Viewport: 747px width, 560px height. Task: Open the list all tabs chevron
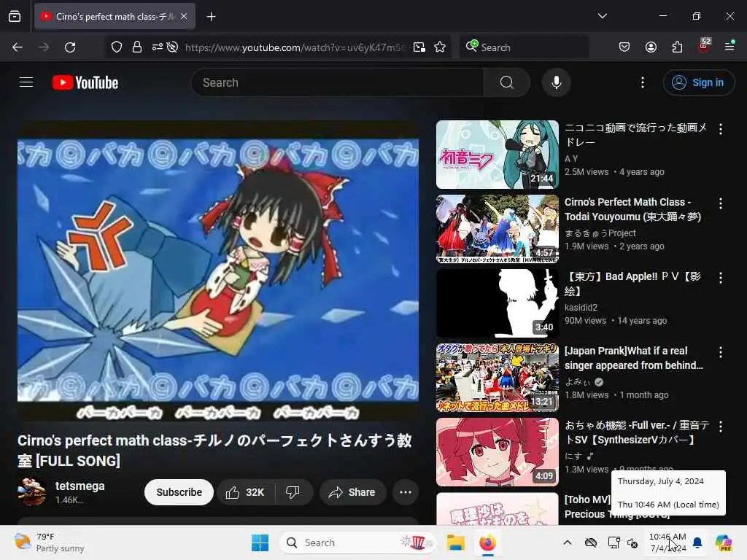pos(602,16)
